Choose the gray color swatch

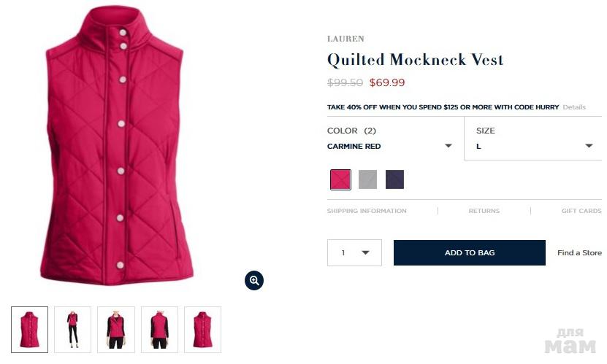(x=367, y=179)
